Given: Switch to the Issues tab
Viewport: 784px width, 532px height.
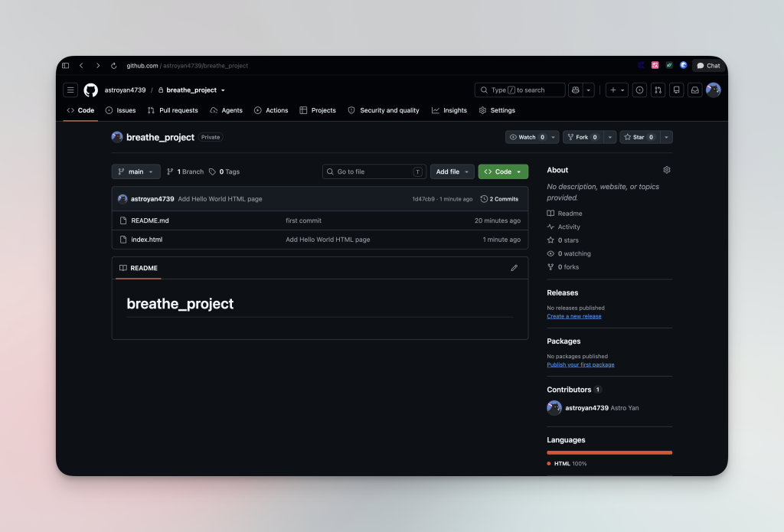Looking at the screenshot, I should tap(121, 110).
